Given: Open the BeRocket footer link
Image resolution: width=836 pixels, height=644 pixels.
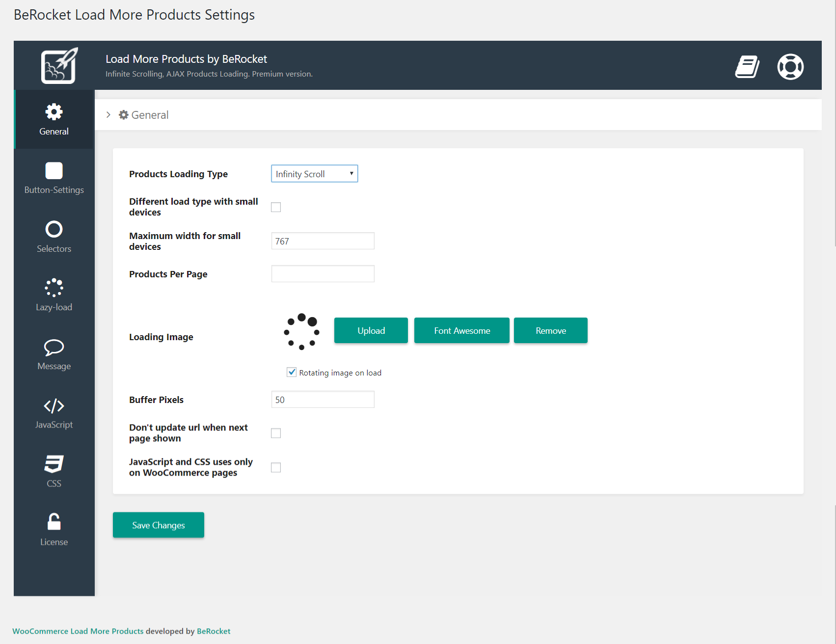Looking at the screenshot, I should (214, 631).
